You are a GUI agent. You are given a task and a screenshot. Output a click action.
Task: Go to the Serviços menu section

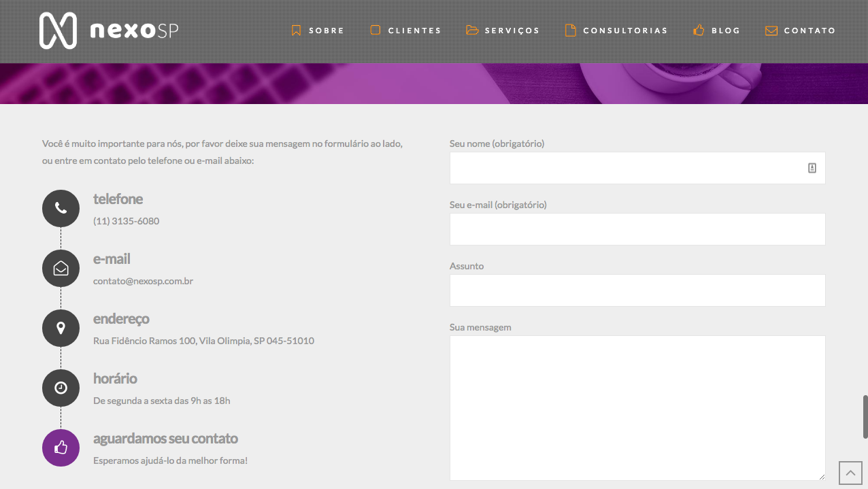(x=503, y=31)
